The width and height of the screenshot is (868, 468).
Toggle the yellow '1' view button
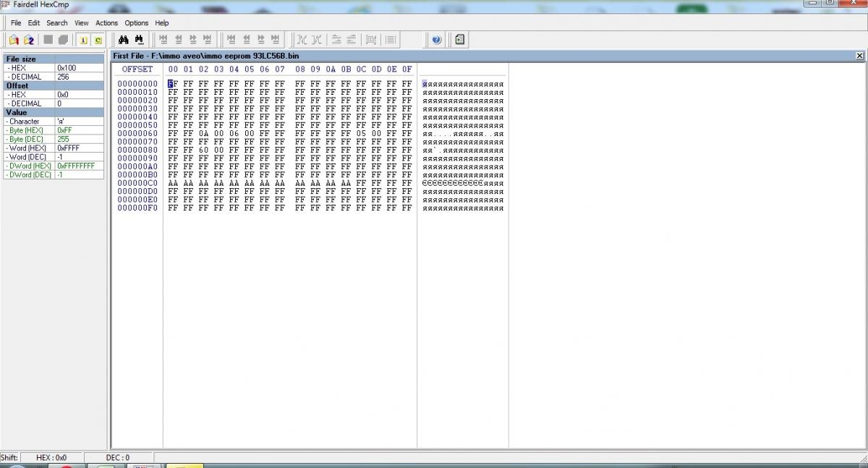pos(83,40)
